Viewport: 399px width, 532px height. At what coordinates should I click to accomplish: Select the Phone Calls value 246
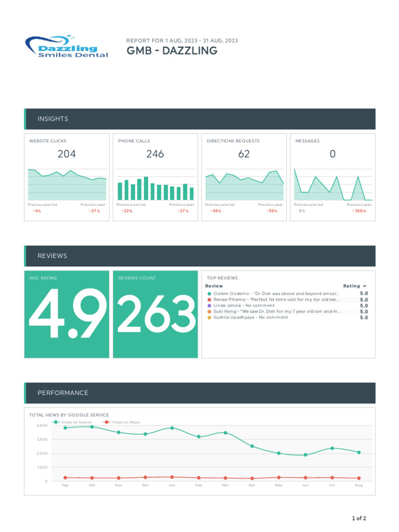pyautogui.click(x=155, y=154)
